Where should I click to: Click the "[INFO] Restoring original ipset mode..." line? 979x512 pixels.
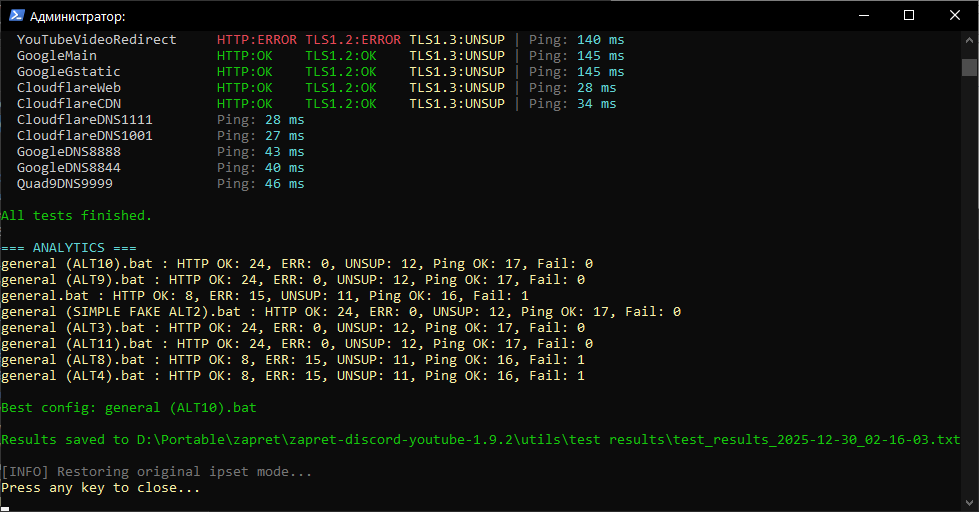point(157,472)
